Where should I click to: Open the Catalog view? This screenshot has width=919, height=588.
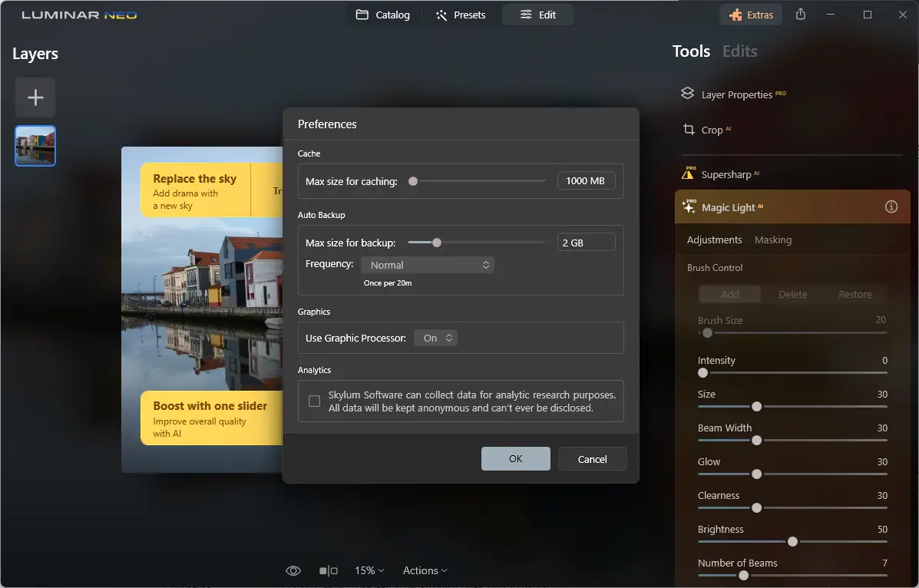click(x=383, y=15)
